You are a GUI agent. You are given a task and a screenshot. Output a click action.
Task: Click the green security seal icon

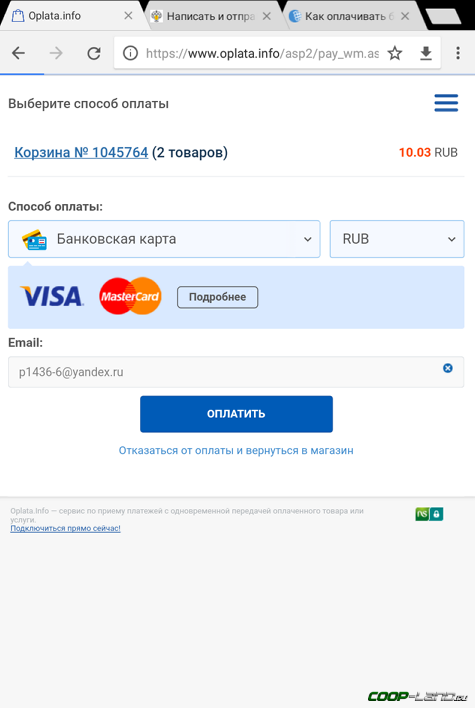click(429, 514)
